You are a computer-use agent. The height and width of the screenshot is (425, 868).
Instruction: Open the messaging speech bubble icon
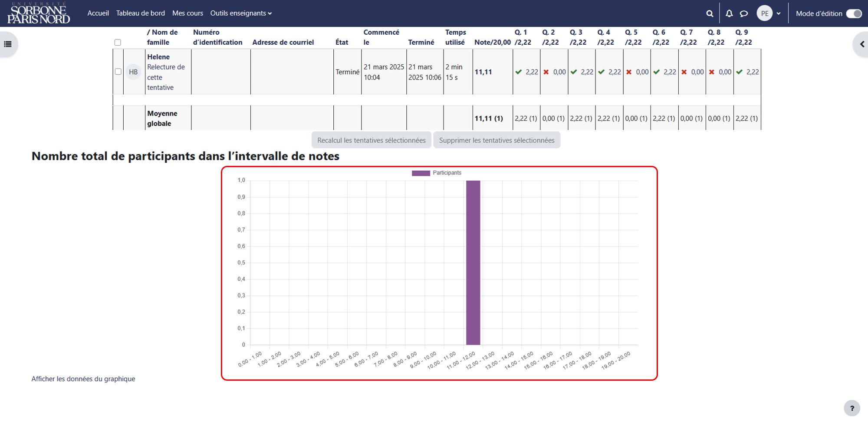coord(744,13)
